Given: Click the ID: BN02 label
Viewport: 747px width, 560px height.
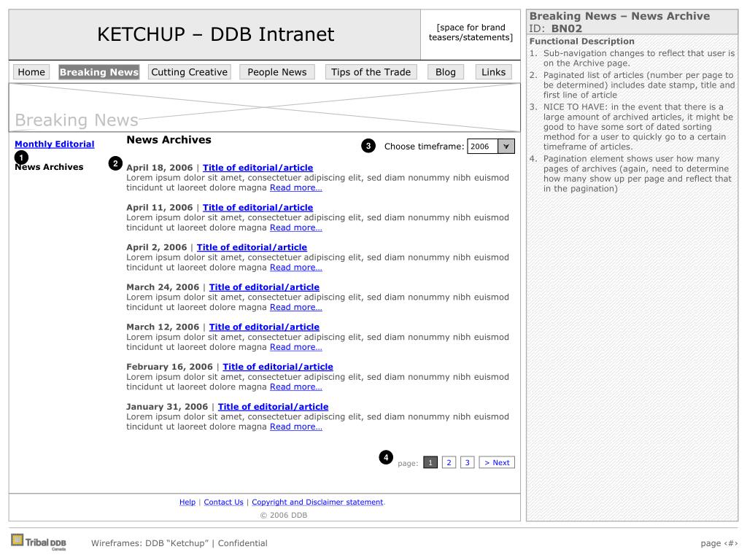Looking at the screenshot, I should click(x=555, y=28).
